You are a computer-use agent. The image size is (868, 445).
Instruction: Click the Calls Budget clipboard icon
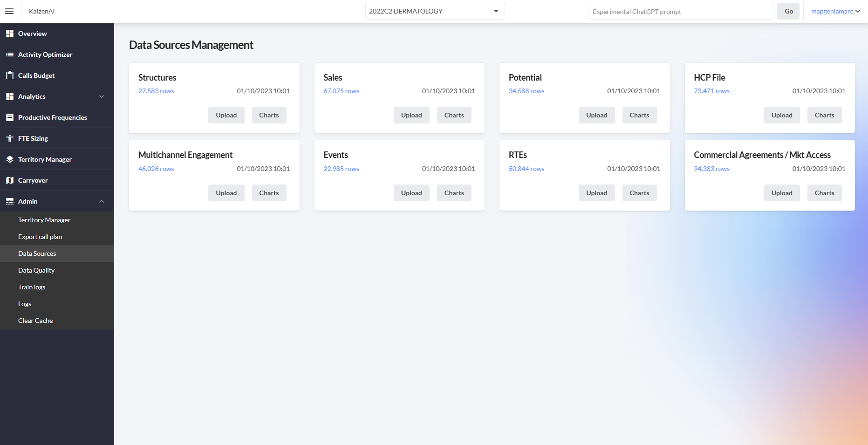point(10,75)
